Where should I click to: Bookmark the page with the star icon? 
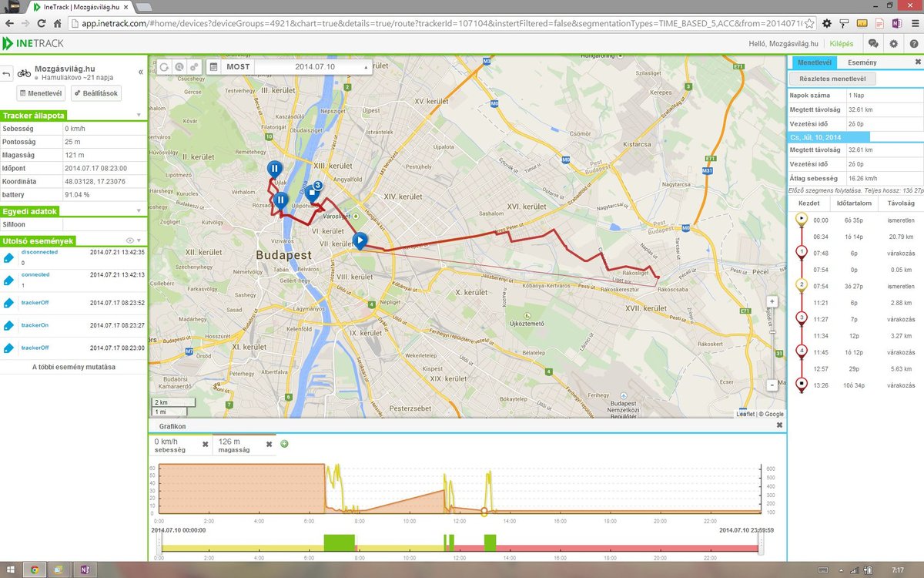(809, 23)
